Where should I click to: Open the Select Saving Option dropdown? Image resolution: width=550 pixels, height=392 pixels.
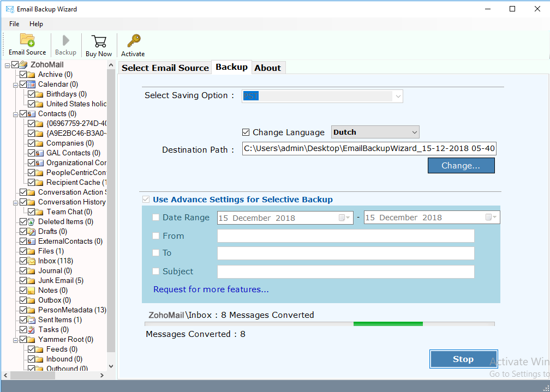(x=398, y=96)
